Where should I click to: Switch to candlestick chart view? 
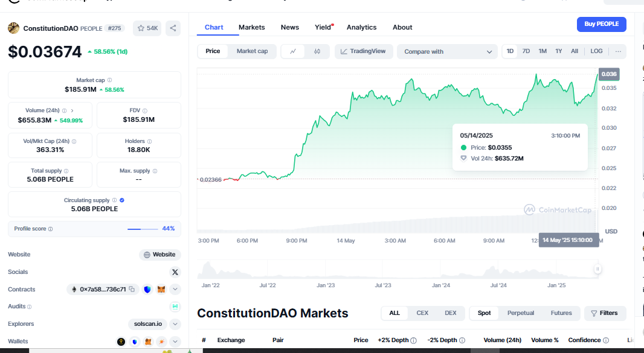(317, 51)
